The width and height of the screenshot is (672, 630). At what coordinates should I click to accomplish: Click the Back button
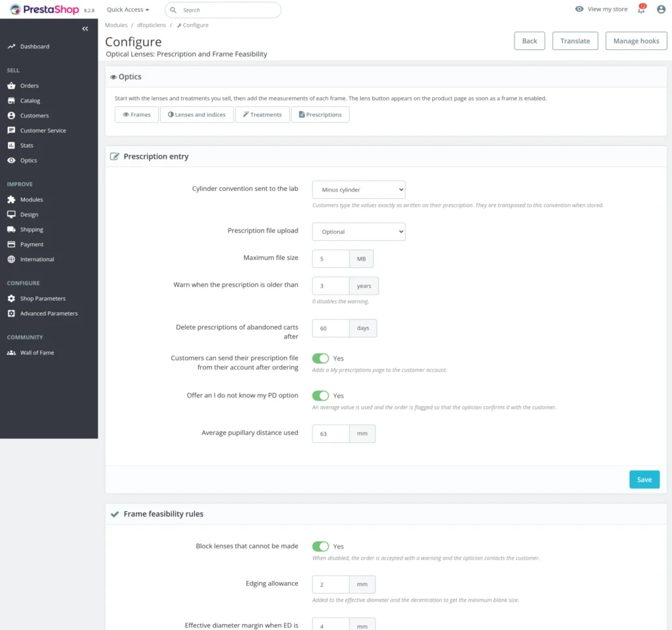[x=530, y=41]
